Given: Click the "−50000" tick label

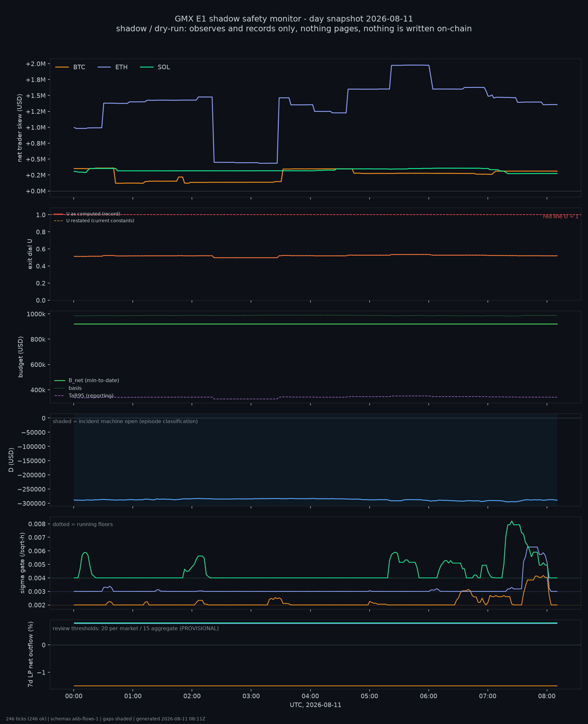Looking at the screenshot, I should (x=34, y=433).
